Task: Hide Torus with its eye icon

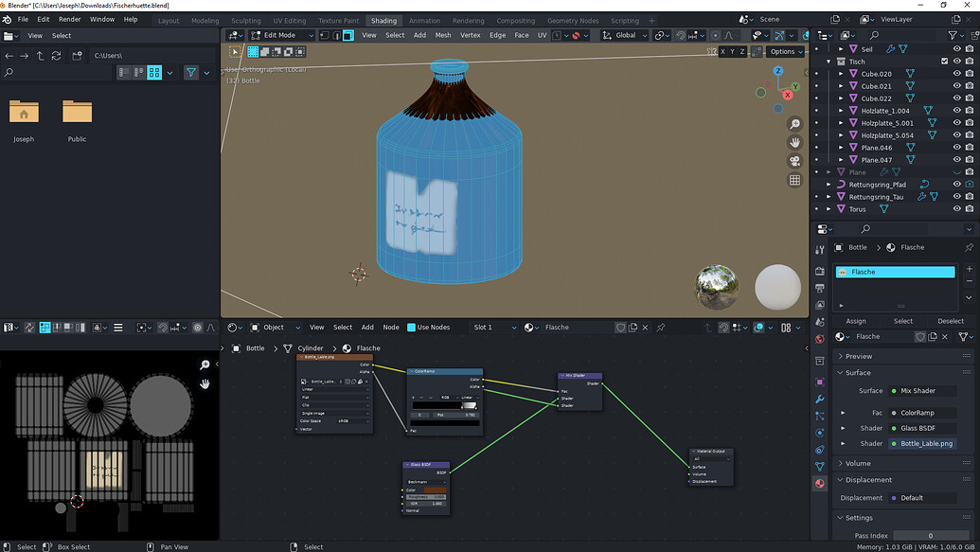Action: point(956,209)
